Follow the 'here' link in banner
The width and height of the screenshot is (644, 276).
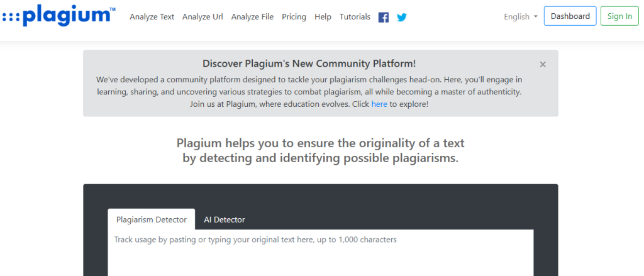click(379, 104)
